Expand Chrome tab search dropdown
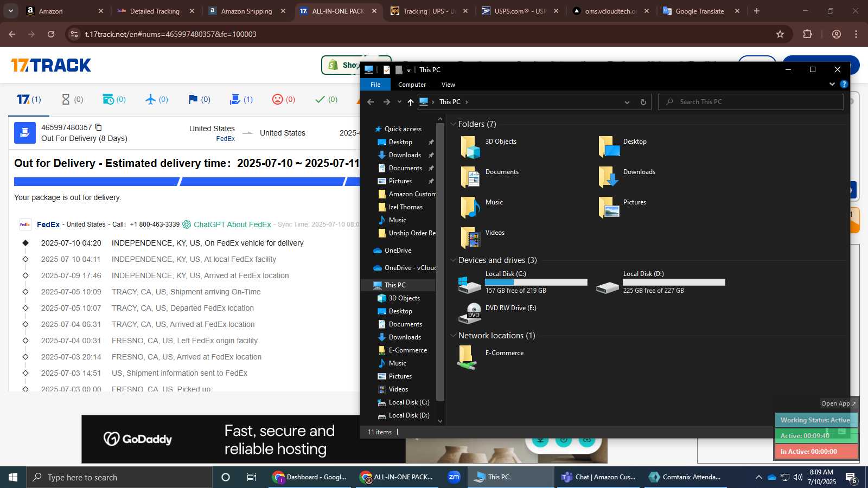The height and width of the screenshot is (488, 868). point(11,11)
